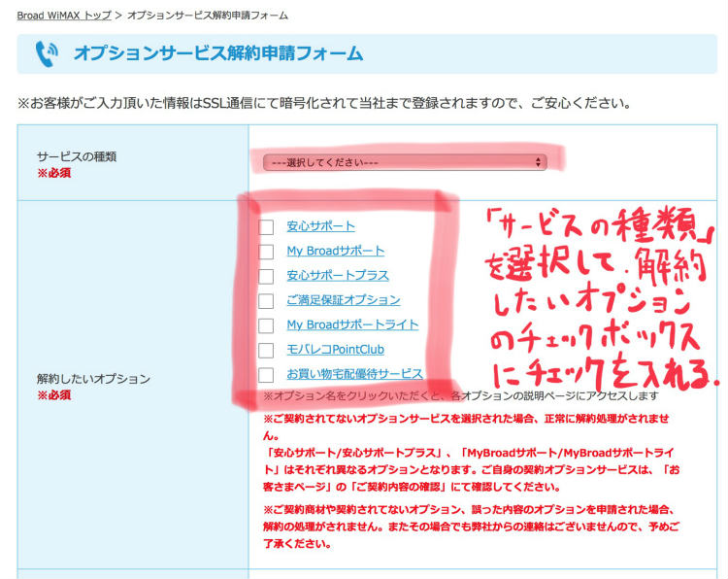The width and height of the screenshot is (728, 579).
Task: Open the My Broadサポートライト link
Action: click(x=352, y=324)
